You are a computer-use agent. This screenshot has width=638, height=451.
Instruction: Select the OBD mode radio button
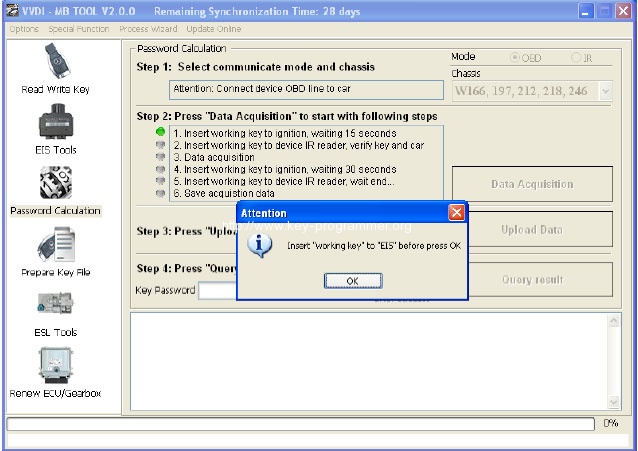point(516,58)
